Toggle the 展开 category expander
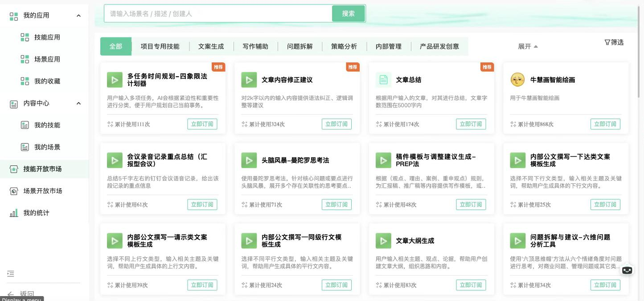 (x=528, y=46)
